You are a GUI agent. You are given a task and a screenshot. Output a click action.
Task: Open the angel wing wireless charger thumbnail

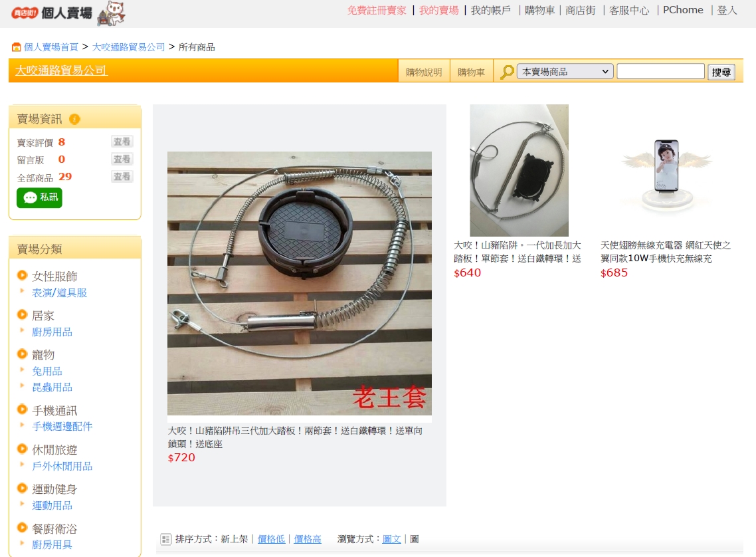click(x=666, y=171)
